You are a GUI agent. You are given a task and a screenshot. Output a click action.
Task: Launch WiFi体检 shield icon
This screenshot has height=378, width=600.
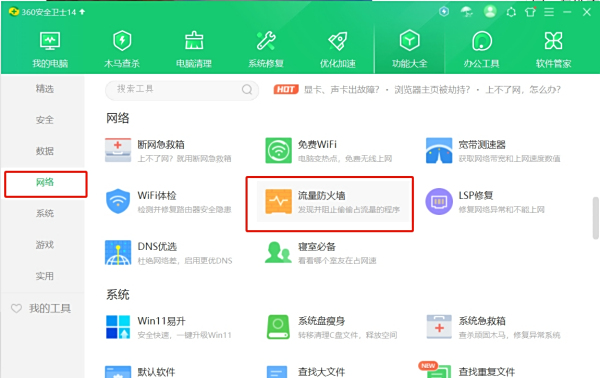tap(118, 201)
